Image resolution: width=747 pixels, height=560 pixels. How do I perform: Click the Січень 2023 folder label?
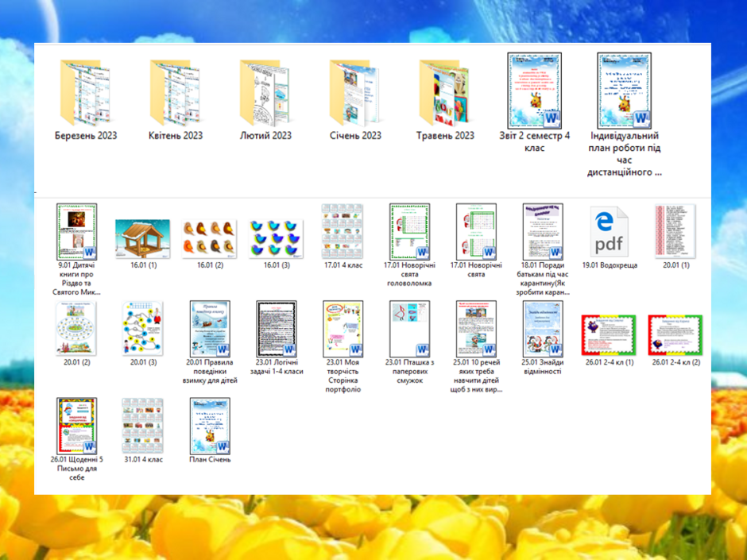(355, 136)
